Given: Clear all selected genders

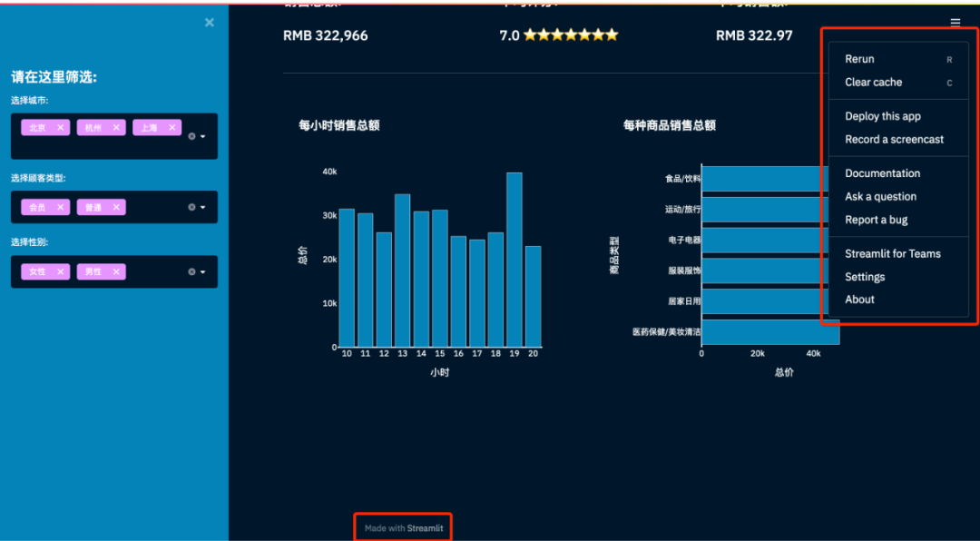Looking at the screenshot, I should [x=191, y=271].
